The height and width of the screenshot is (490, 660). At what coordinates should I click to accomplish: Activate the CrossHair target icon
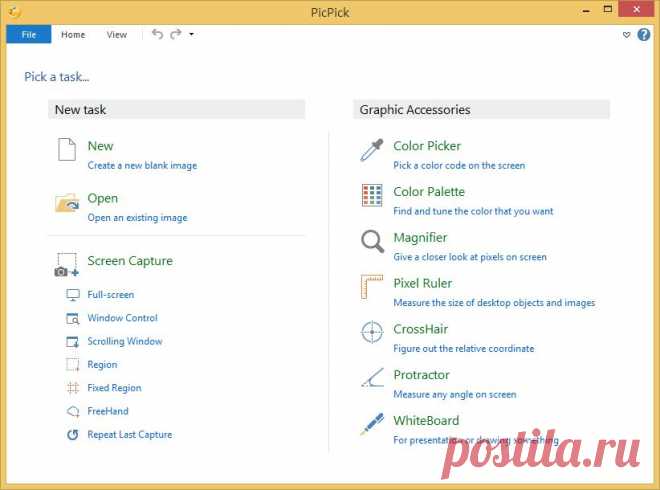point(372,332)
